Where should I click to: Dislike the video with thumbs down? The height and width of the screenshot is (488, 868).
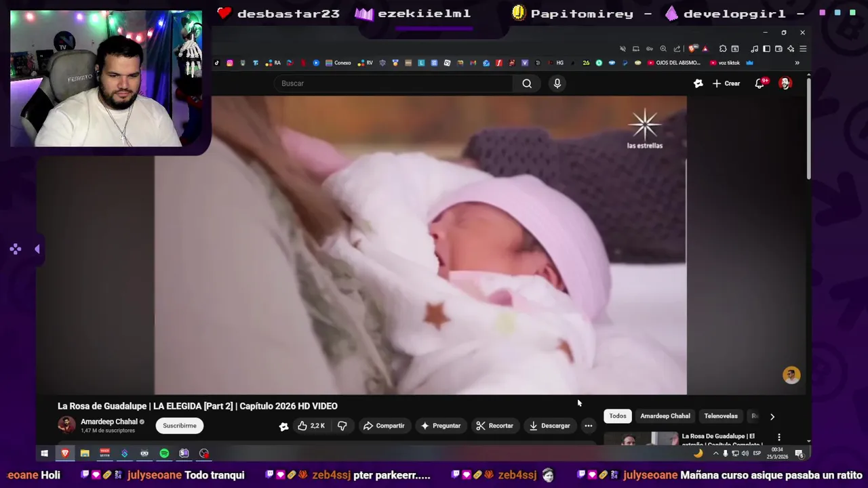coord(342,426)
